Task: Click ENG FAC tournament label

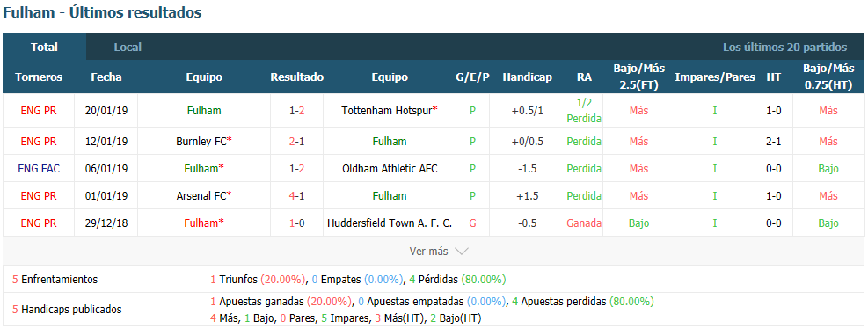Action: pos(39,168)
